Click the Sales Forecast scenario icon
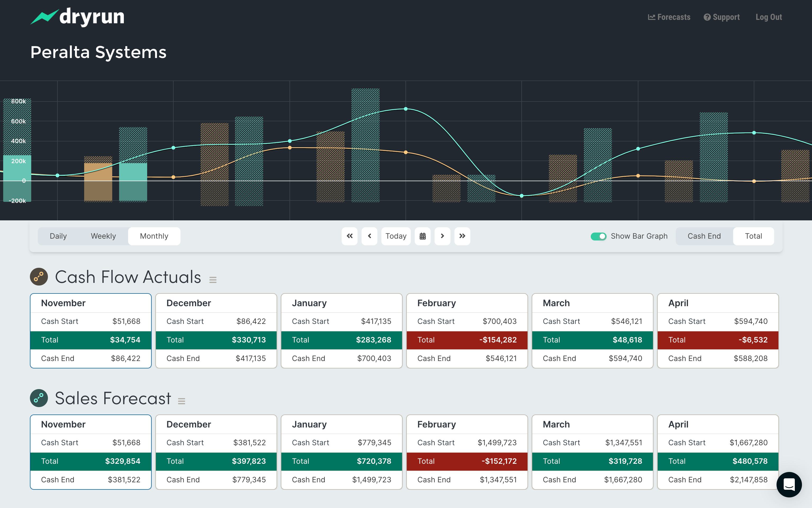 coord(39,398)
